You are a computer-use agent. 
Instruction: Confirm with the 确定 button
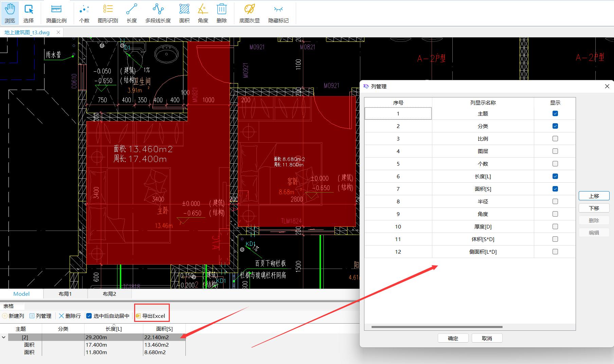[453, 338]
